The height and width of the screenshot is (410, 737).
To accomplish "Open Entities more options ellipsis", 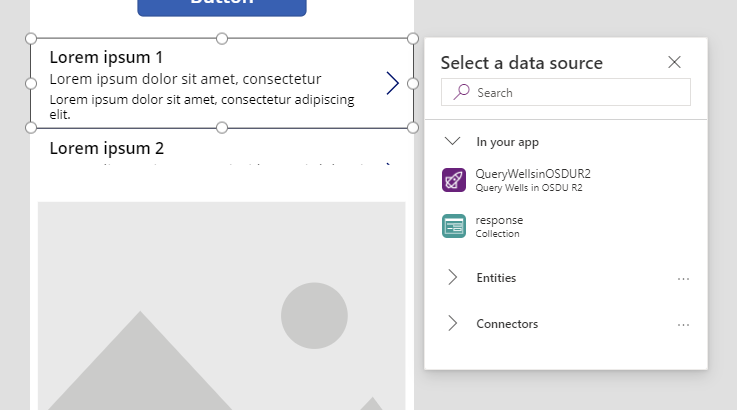I will coord(683,279).
